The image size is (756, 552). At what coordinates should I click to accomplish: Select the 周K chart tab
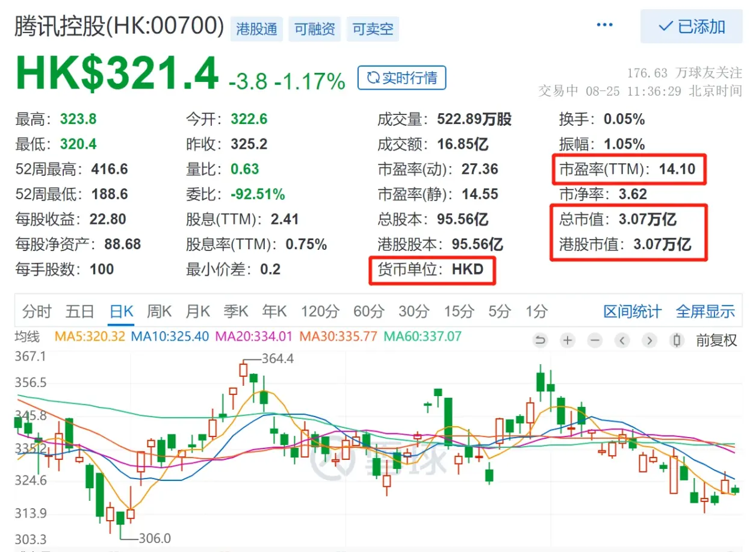click(160, 311)
